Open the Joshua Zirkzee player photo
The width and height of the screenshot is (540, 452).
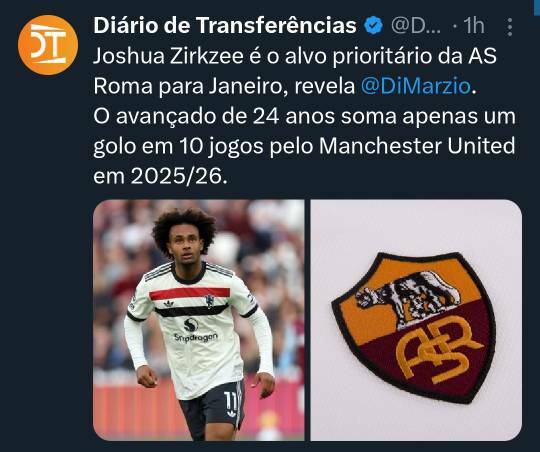(x=199, y=320)
